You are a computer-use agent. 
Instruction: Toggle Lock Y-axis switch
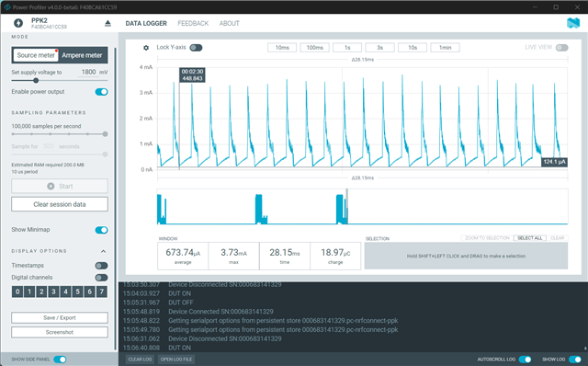[196, 48]
